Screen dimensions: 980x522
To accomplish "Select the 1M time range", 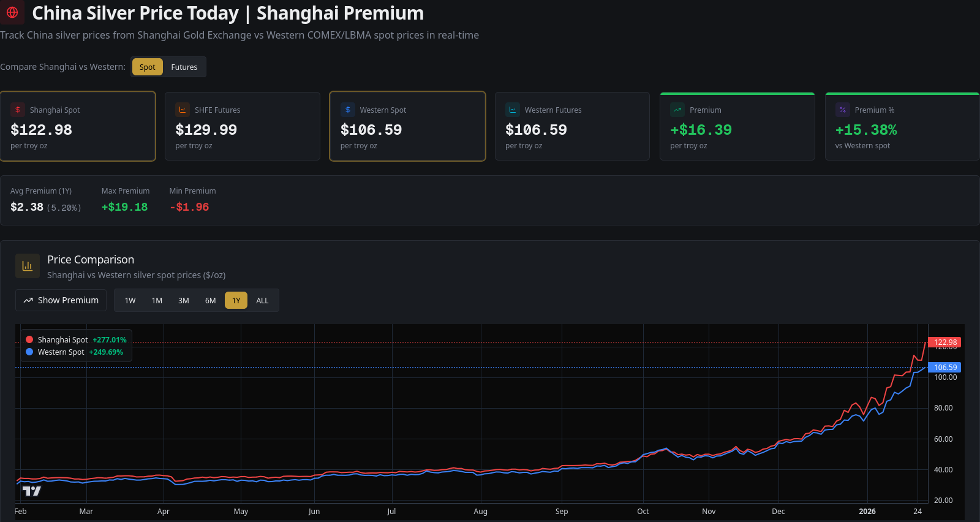I will pyautogui.click(x=157, y=300).
